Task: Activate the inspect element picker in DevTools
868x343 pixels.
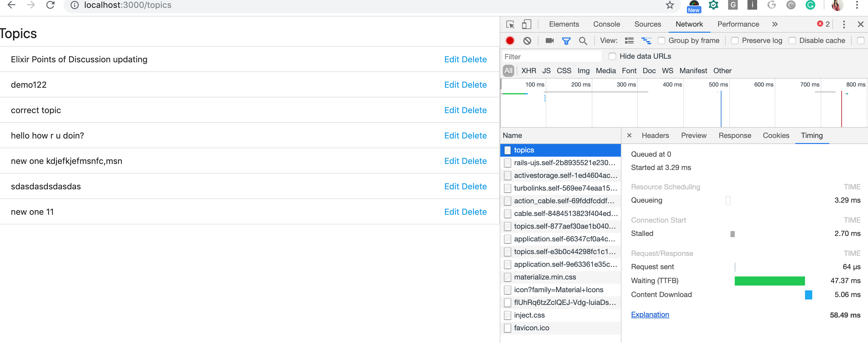Action: point(510,24)
